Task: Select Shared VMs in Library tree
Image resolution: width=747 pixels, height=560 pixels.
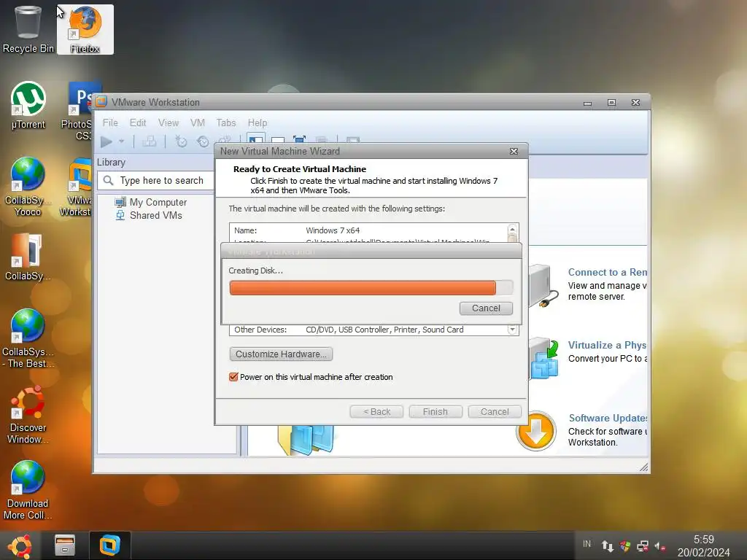Action: 156,215
